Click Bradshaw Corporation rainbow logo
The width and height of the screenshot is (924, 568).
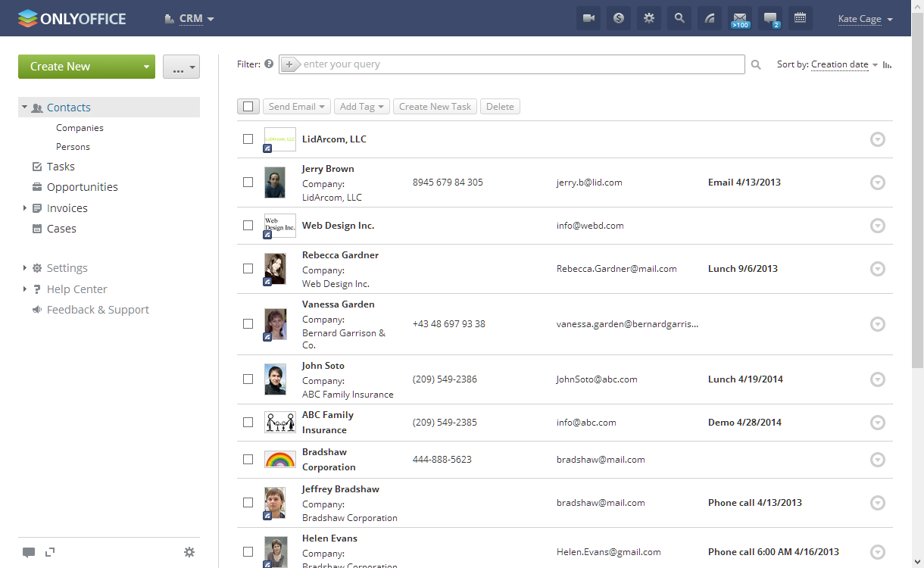pyautogui.click(x=279, y=459)
